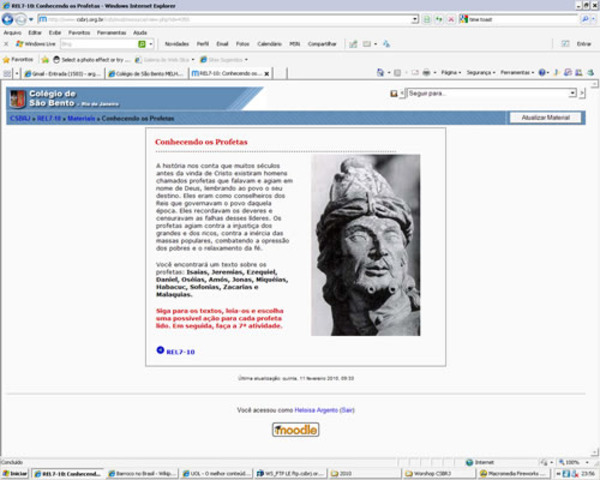Click the Windows Live logo button
600x480 pixels.
tap(36, 44)
